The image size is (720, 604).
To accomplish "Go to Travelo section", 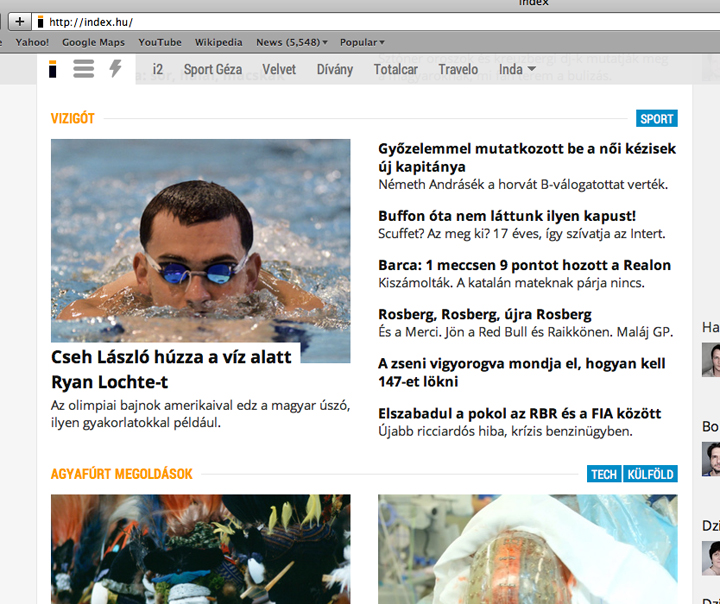I will (458, 69).
